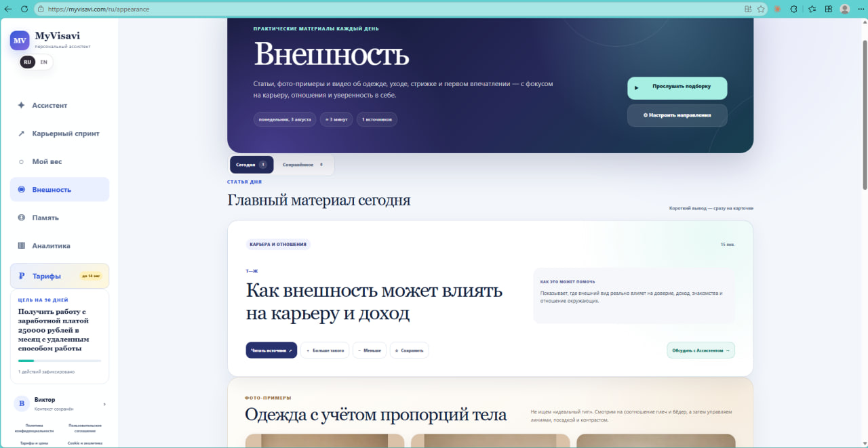The width and height of the screenshot is (868, 448).
Task: Click the 90-day goal progress bar
Action: pyautogui.click(x=60, y=361)
